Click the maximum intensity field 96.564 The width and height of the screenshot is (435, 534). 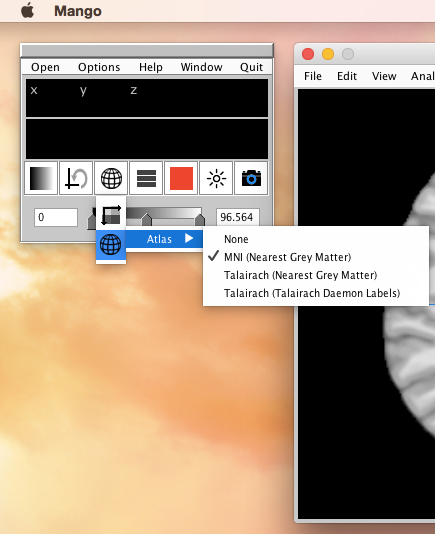coord(238,217)
